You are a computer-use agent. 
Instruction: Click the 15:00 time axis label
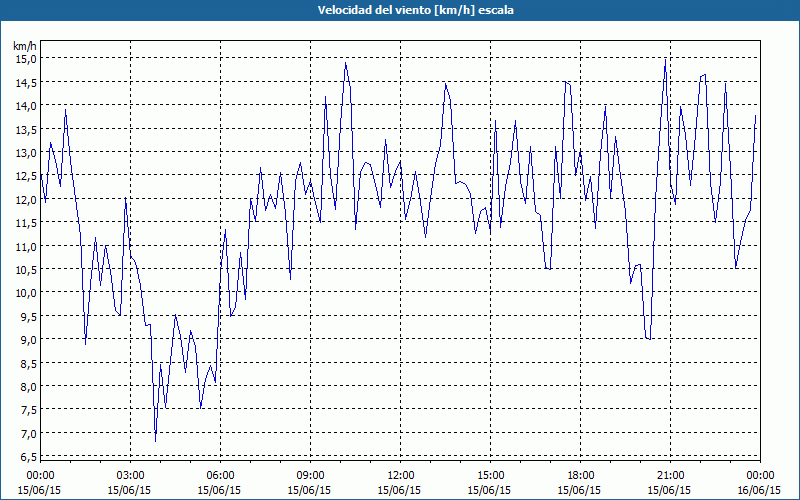pos(490,476)
